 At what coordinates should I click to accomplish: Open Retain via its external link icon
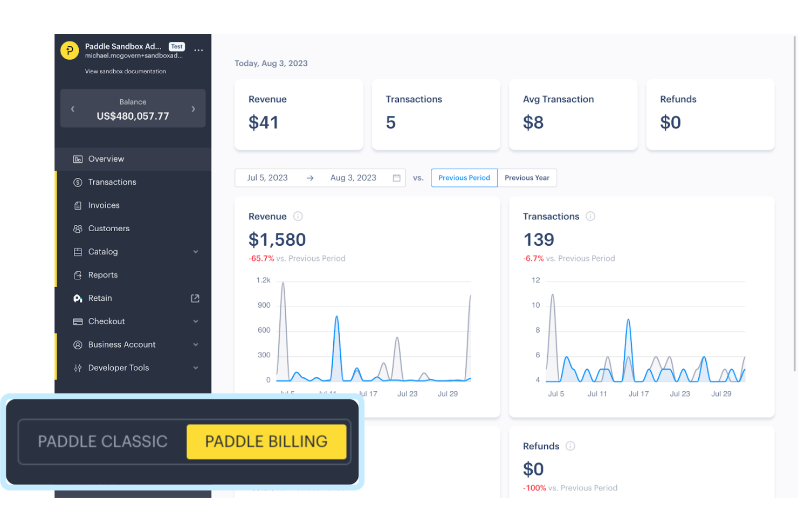195,298
